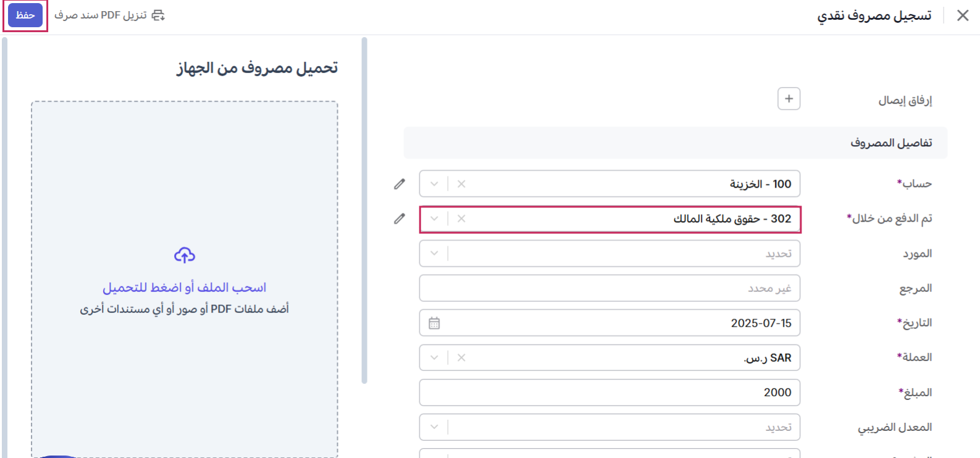
Task: Click اسحب الملف أو اضغط للتحميل upload link
Action: coord(185,288)
